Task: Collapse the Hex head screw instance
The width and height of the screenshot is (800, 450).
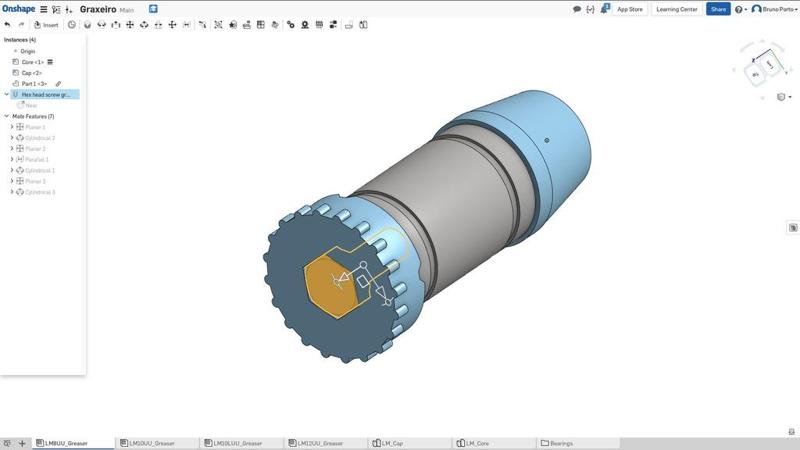Action: pos(7,94)
